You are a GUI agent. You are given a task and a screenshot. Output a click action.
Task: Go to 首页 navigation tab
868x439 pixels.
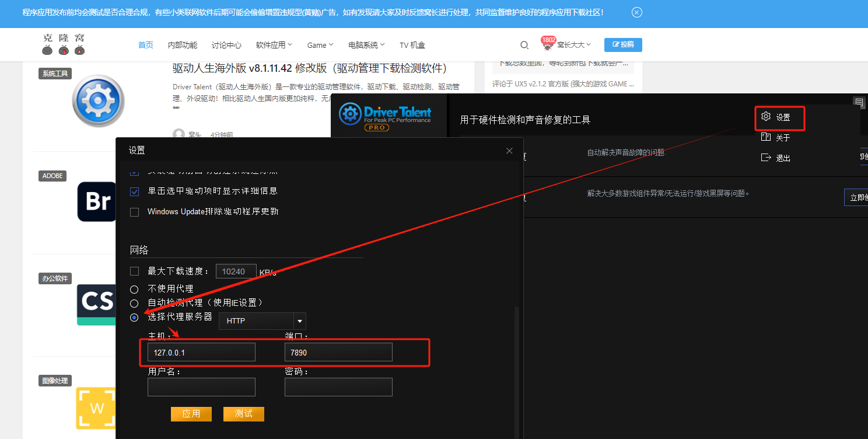pos(146,45)
